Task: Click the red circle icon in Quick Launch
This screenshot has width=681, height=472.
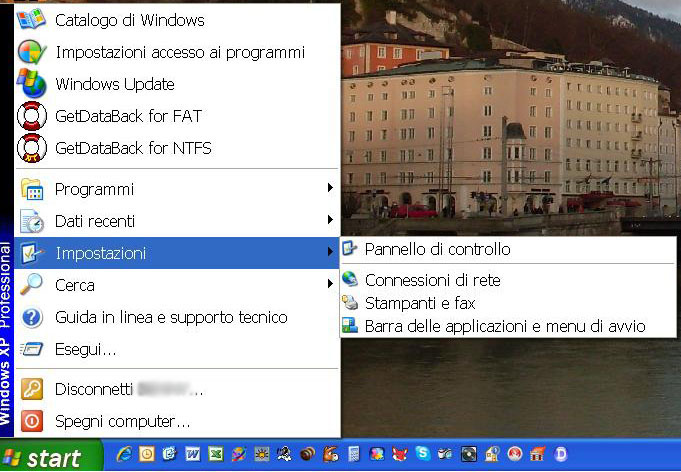Action: pyautogui.click(x=515, y=455)
